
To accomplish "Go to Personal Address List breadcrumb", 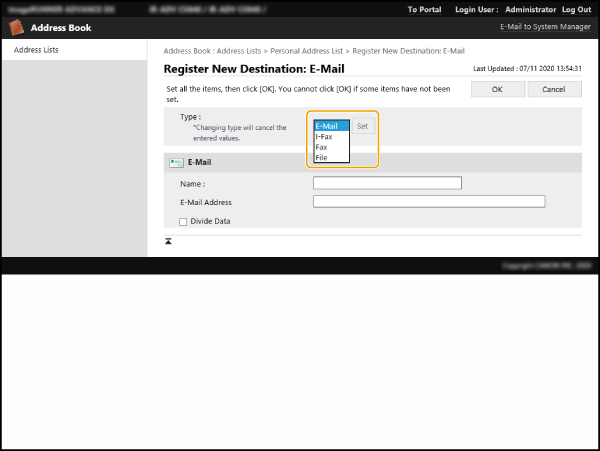I will coord(311,50).
